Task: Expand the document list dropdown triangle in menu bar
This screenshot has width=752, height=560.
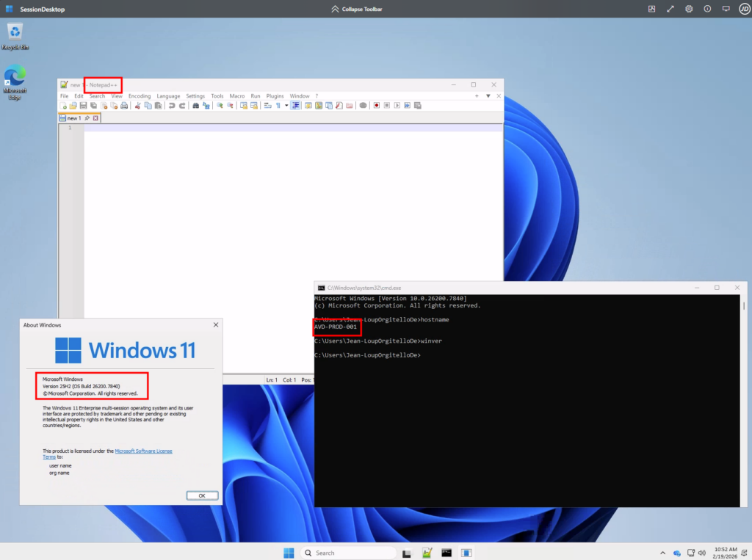Action: click(x=488, y=96)
